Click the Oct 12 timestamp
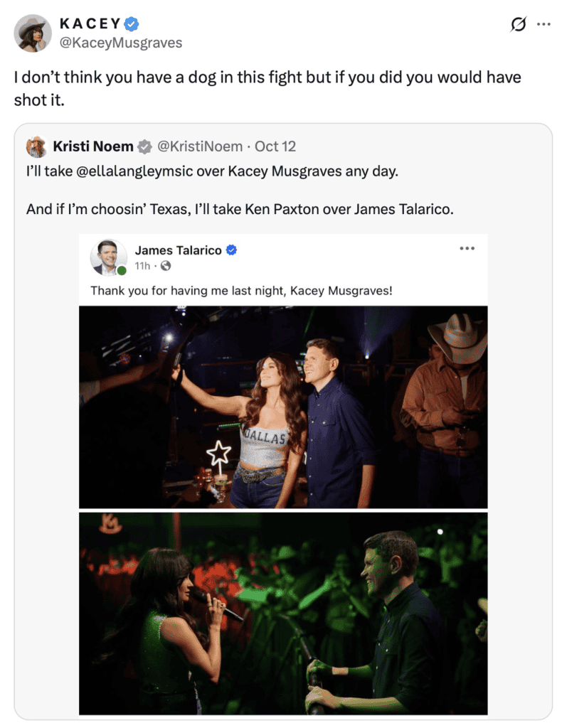Viewport: 562px width, 728px height. coord(275,146)
